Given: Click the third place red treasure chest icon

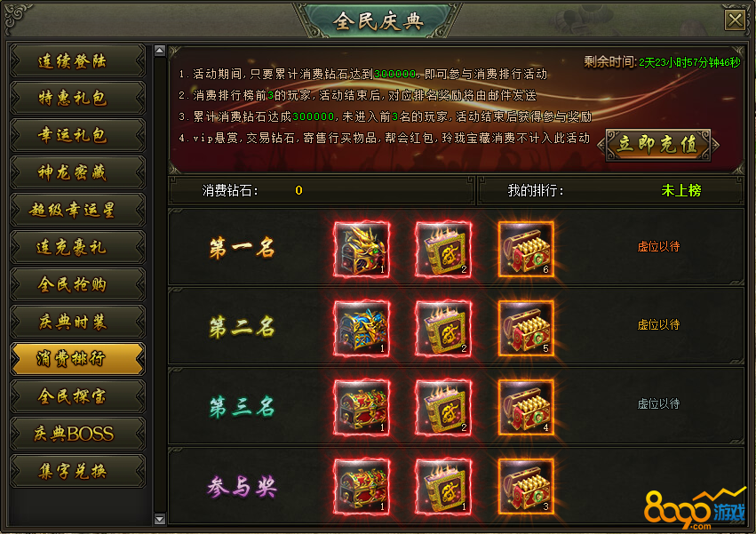Looking at the screenshot, I should pos(362,408).
